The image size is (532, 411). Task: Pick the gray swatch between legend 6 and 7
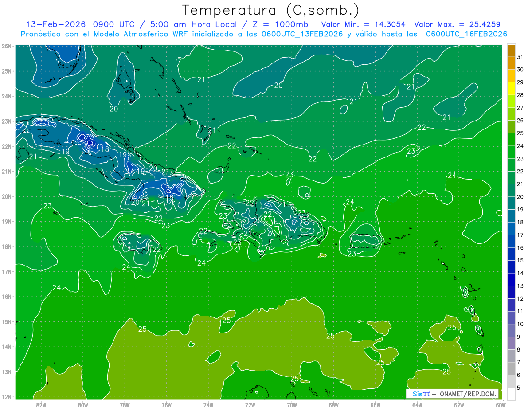click(512, 368)
